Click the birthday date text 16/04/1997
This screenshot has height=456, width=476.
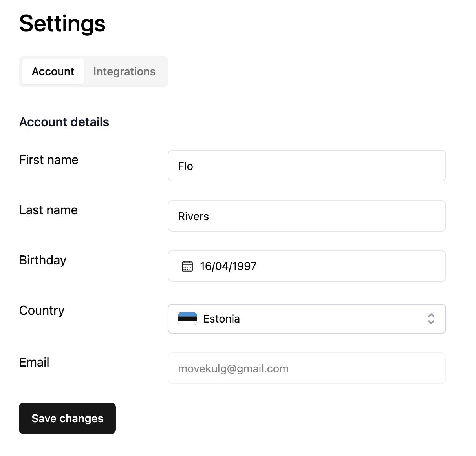click(228, 266)
